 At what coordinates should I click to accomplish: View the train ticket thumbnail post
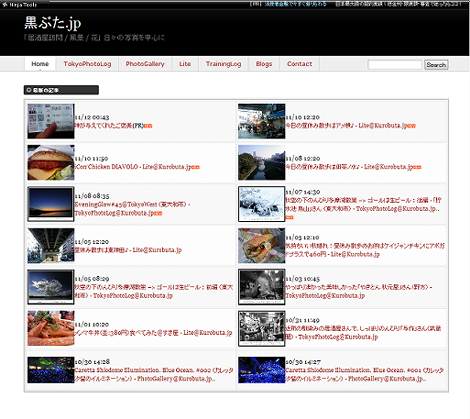pos(51,121)
